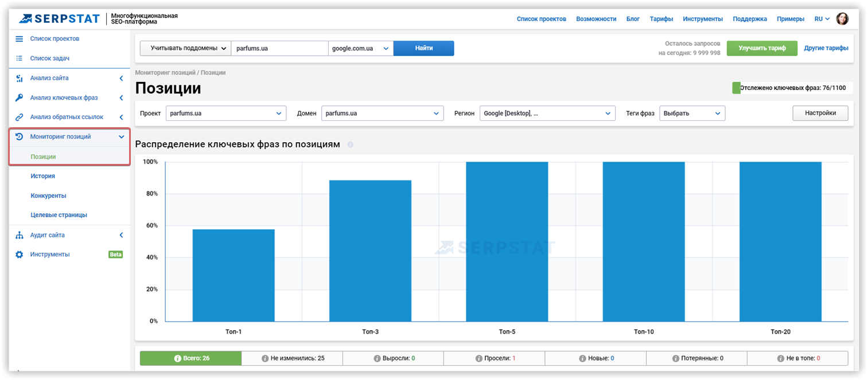Click the info icon in Всего: 26 tab
Image resolution: width=868 pixels, height=380 pixels.
pos(177,359)
